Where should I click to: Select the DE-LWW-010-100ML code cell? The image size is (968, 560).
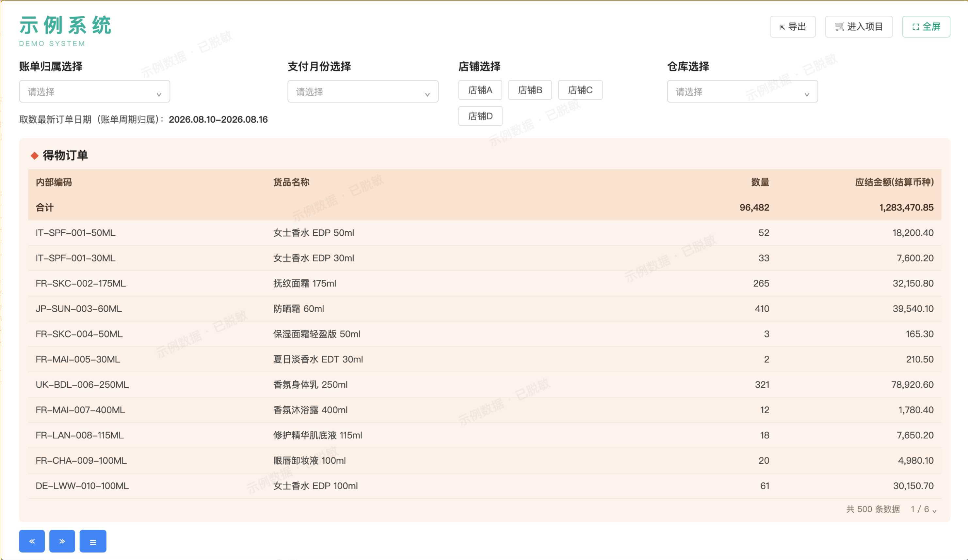pyautogui.click(x=82, y=486)
